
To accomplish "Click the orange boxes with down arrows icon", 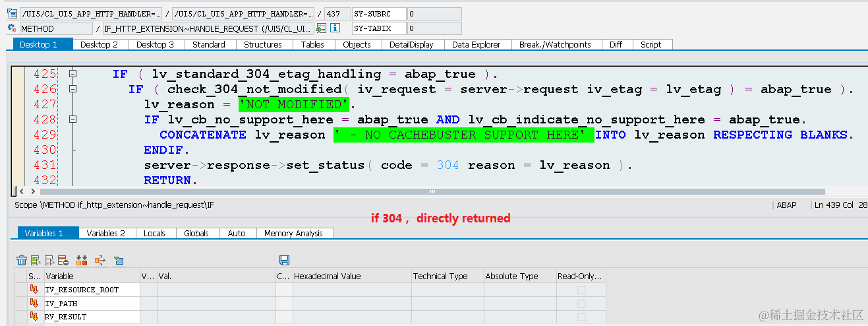I will click(82, 260).
